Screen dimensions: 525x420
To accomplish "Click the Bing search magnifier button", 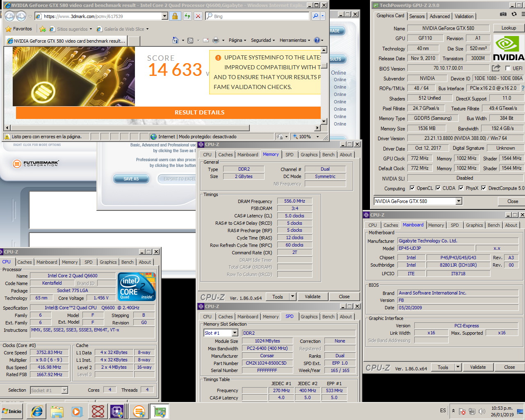I will [315, 16].
